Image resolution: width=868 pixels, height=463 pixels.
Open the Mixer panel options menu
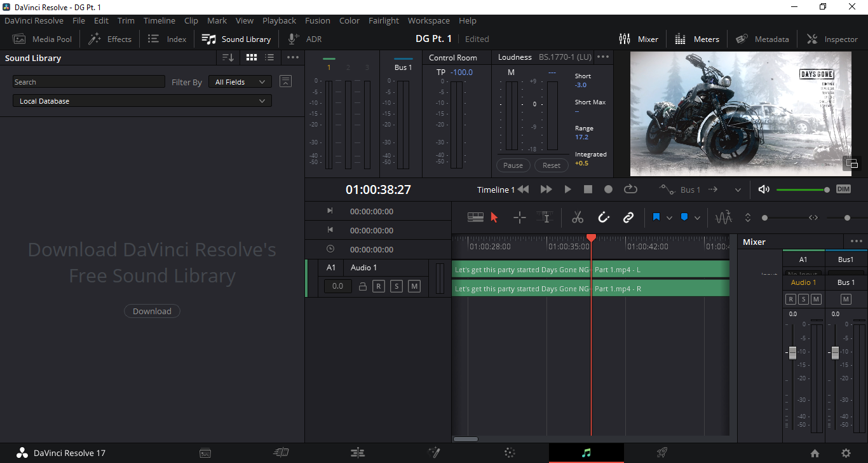click(857, 242)
